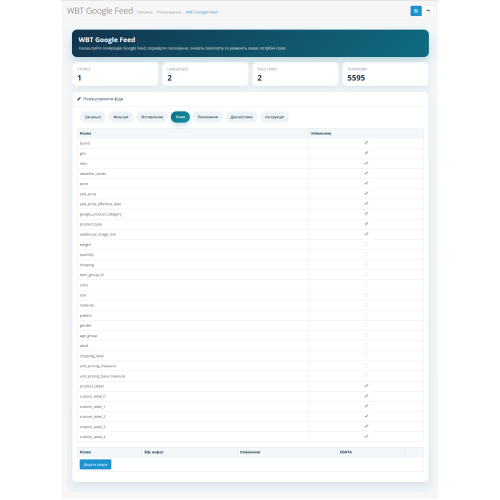Click the Розширення breadcrumb link
500x500 pixels.
169,12
